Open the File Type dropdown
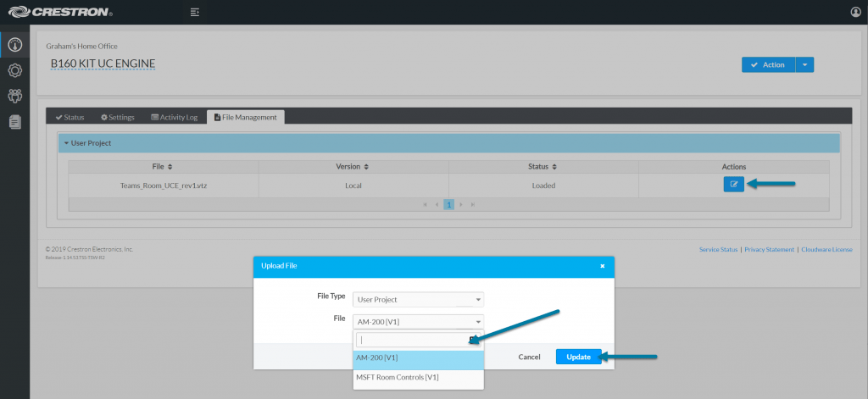868x399 pixels. tap(418, 299)
